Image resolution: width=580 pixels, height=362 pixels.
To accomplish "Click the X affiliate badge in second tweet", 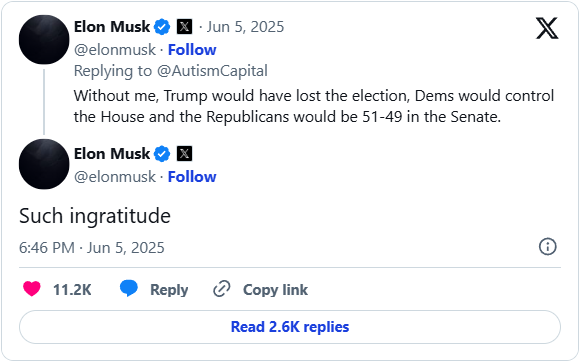I will click(x=184, y=153).
